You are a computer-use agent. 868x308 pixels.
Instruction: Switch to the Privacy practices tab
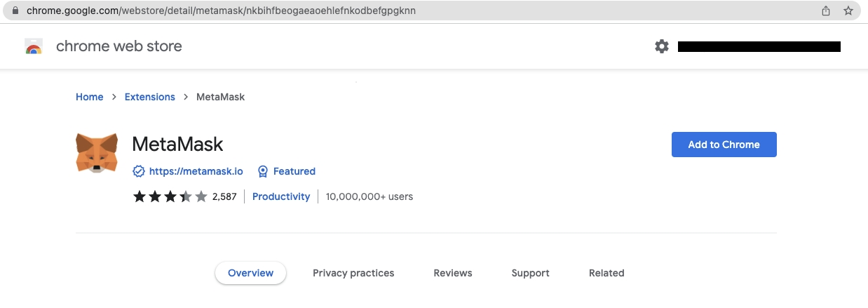tap(353, 273)
